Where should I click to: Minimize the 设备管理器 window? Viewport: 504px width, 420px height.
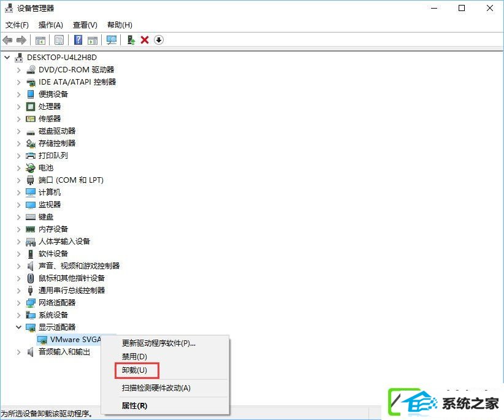pos(434,8)
